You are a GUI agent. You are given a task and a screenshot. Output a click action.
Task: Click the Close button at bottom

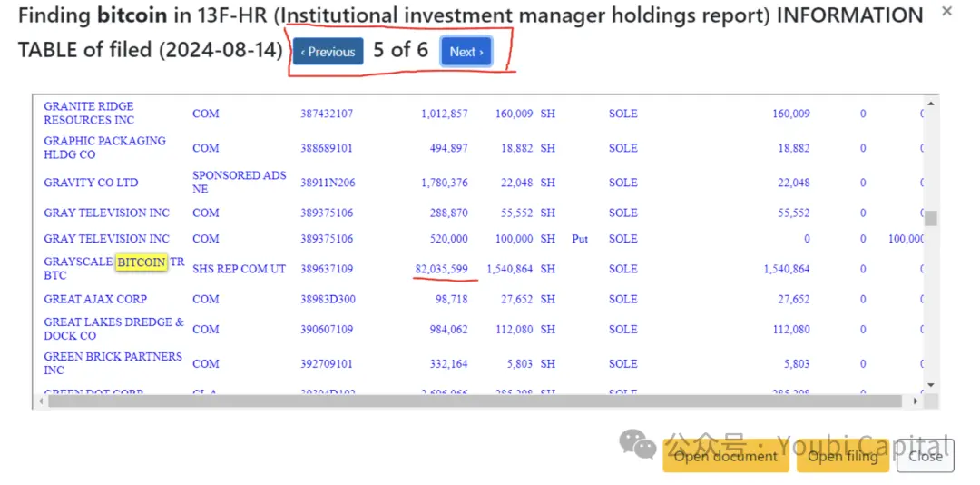tap(925, 456)
